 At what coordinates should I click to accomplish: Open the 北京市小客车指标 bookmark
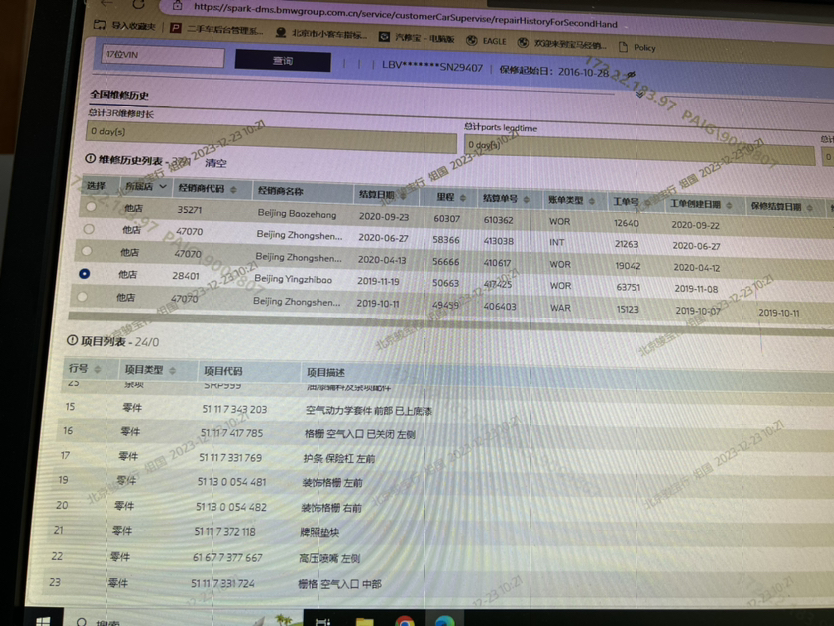[322, 34]
